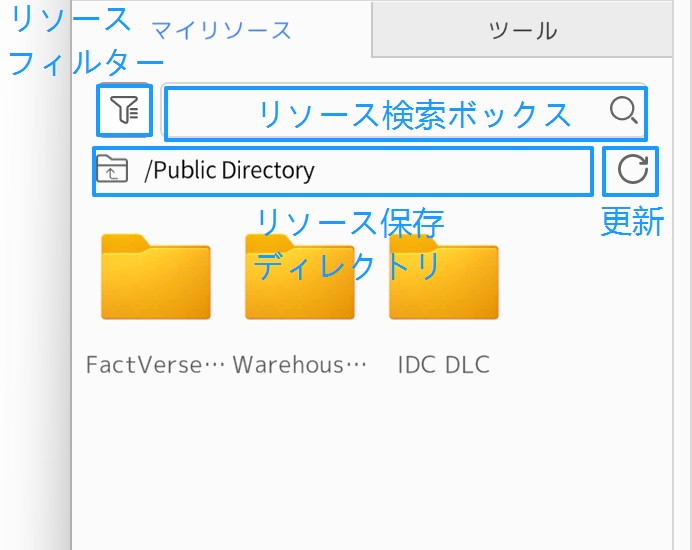Screen dimensions: 692x550
Task: Click the refresh arrow icon
Action: pyautogui.click(x=632, y=170)
